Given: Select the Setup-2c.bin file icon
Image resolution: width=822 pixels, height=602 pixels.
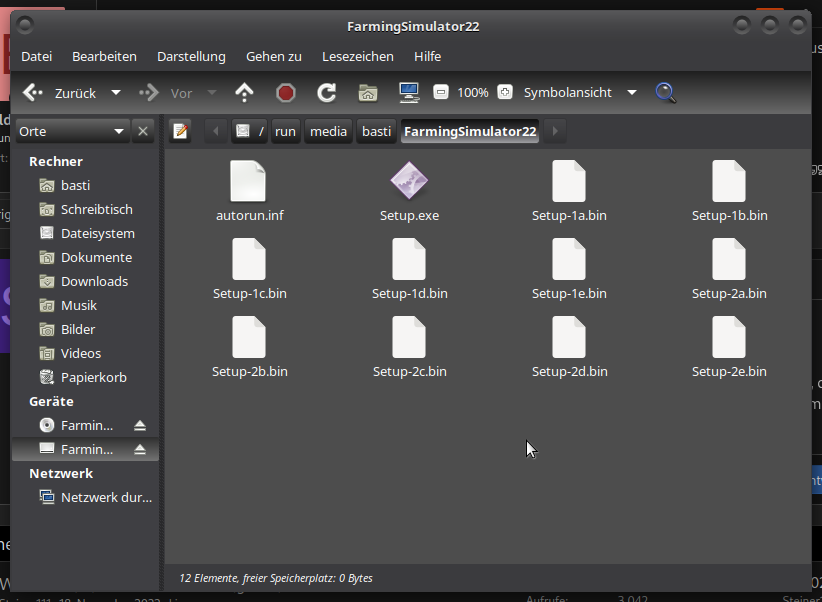Looking at the screenshot, I should tap(409, 338).
